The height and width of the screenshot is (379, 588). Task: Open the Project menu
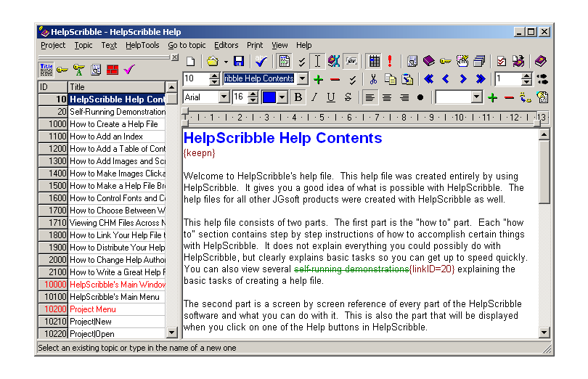(x=53, y=46)
